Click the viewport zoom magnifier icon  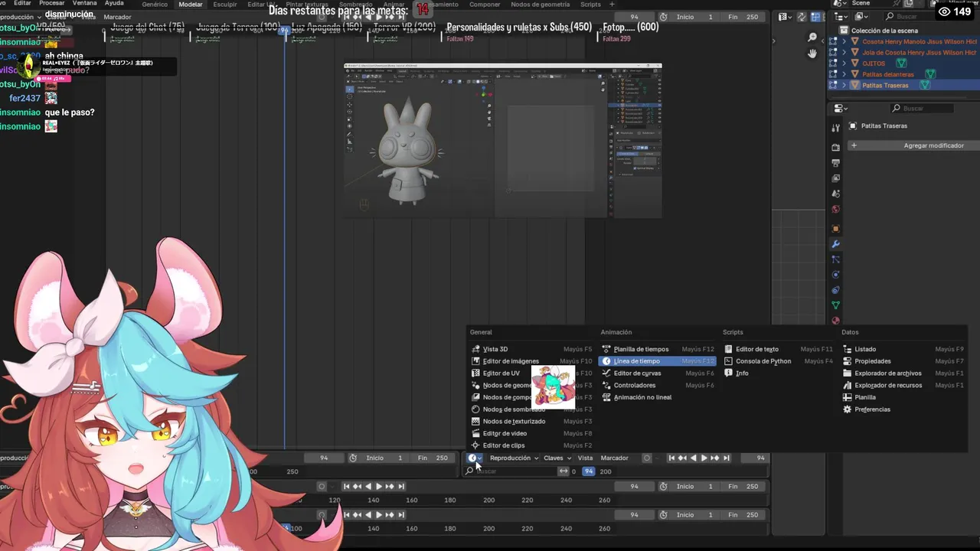812,37
